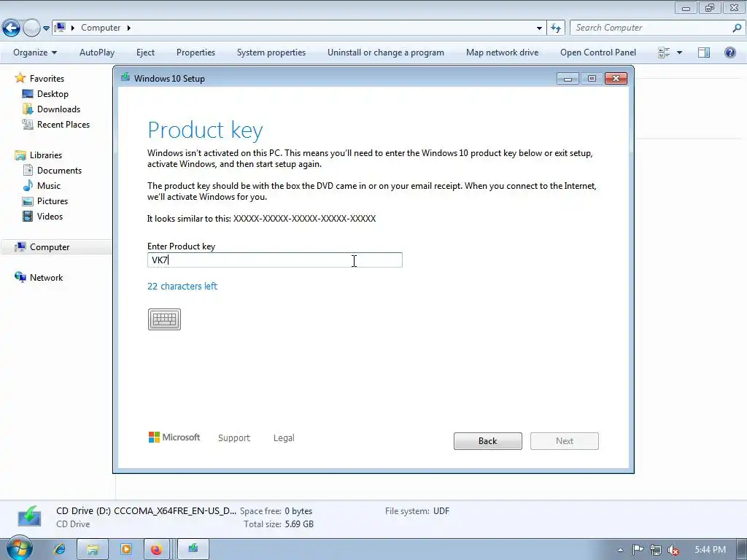The height and width of the screenshot is (560, 747).
Task: Select Downloads under Favorites
Action: point(58,109)
